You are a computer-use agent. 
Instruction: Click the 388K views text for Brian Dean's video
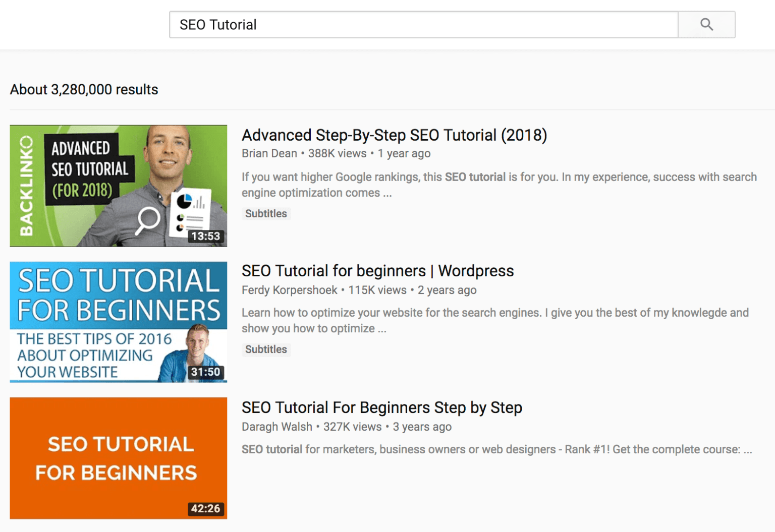(x=336, y=153)
